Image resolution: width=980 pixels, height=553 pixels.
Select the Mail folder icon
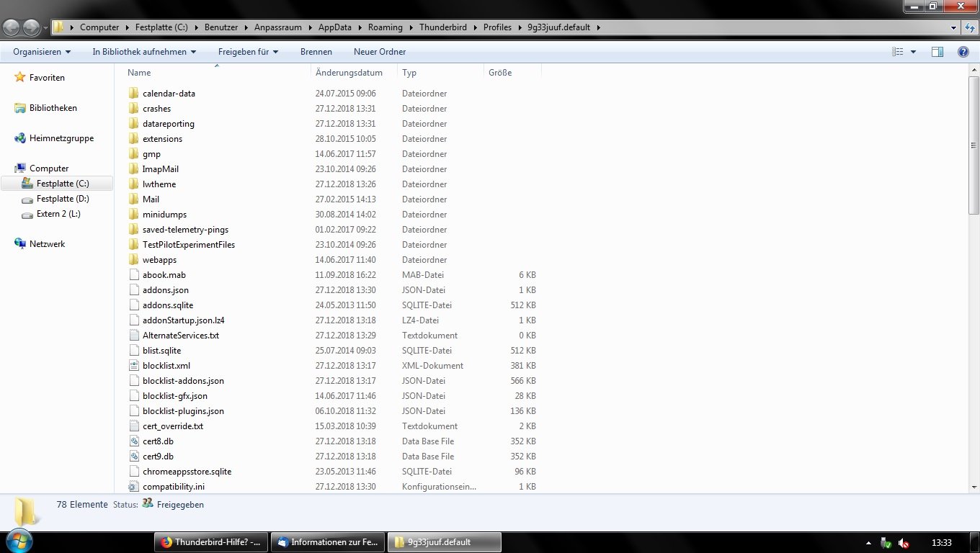pos(133,199)
